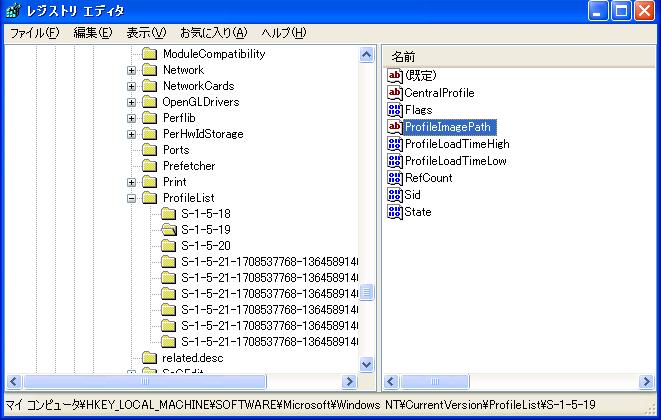Click the ProfileLoadTimeHigh value icon
This screenshot has height=420, width=661.
coord(395,144)
